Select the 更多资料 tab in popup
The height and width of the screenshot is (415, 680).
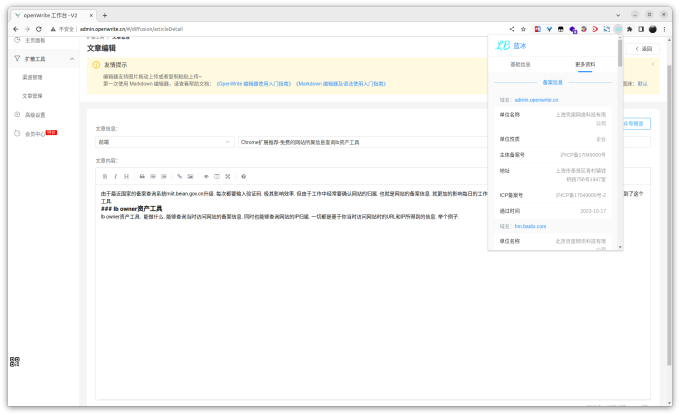tap(584, 64)
